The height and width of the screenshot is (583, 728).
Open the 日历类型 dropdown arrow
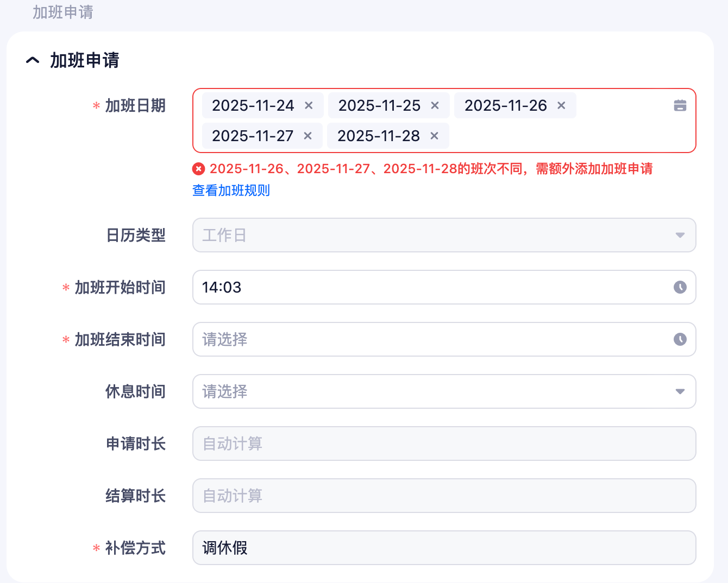click(680, 235)
